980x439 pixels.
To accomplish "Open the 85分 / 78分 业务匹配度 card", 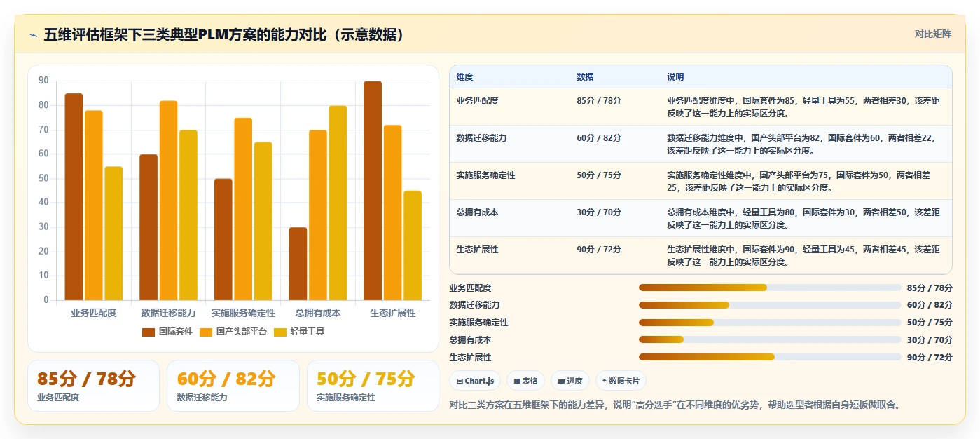I will point(93,386).
